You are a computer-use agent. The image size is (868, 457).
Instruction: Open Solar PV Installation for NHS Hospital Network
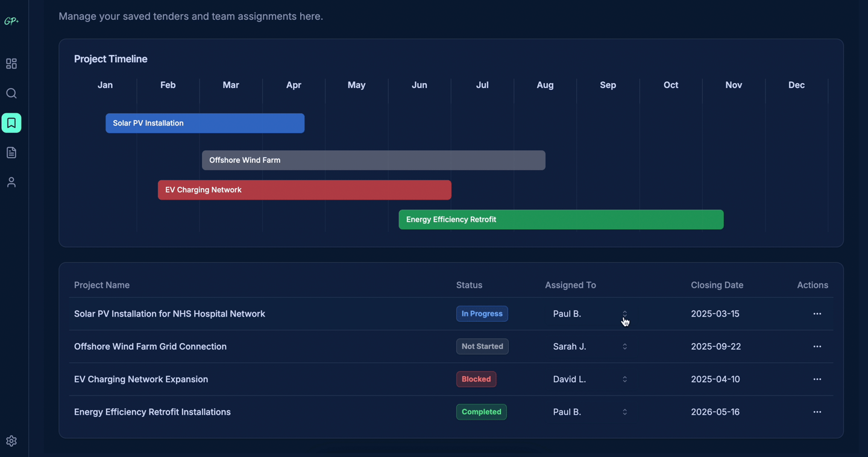point(169,314)
